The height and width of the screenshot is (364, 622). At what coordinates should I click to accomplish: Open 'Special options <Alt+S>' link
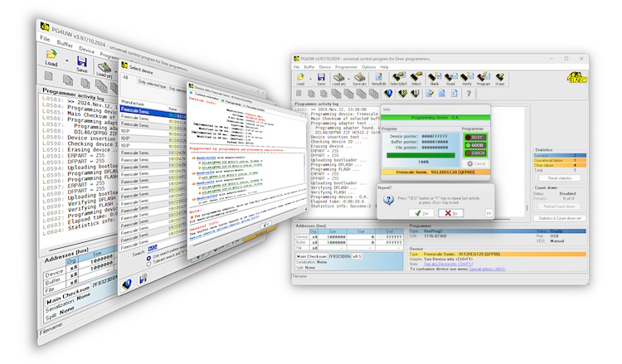(487, 269)
